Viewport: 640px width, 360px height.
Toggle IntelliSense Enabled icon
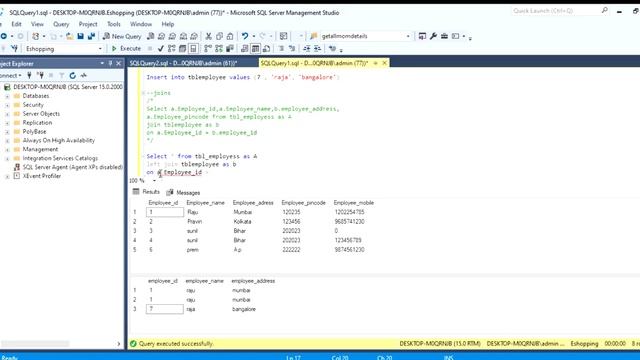click(193, 49)
